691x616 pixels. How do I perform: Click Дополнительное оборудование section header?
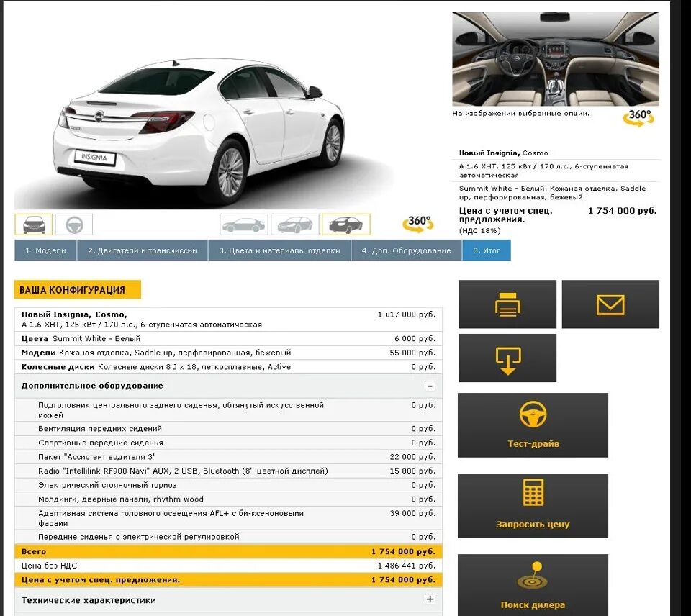pos(228,386)
